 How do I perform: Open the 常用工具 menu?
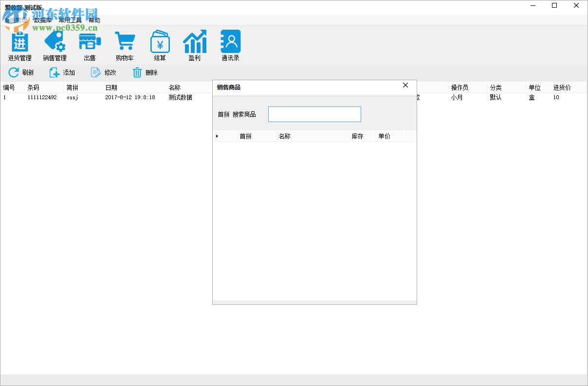(x=69, y=20)
